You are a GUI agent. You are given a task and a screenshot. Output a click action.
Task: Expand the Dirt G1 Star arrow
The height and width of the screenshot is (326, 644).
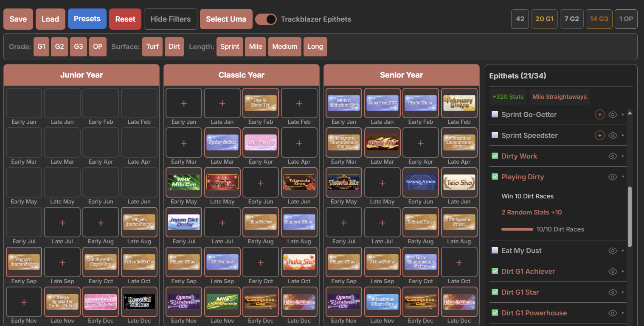coord(623,292)
